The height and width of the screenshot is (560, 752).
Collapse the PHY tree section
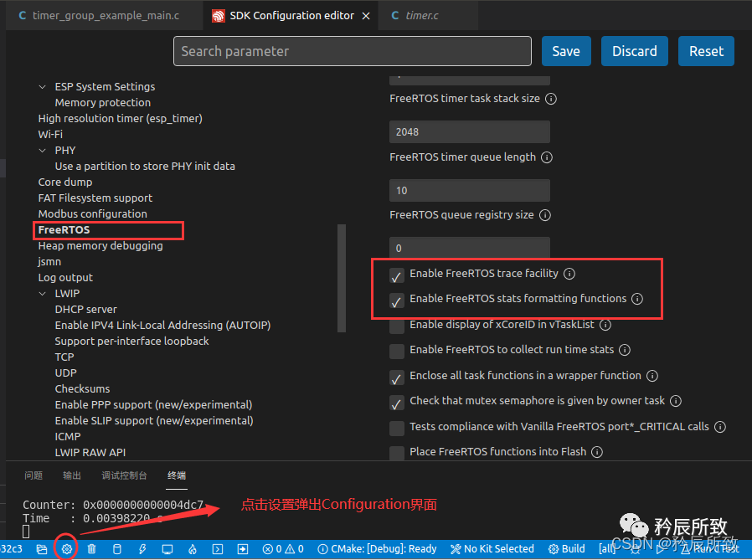coord(43,151)
